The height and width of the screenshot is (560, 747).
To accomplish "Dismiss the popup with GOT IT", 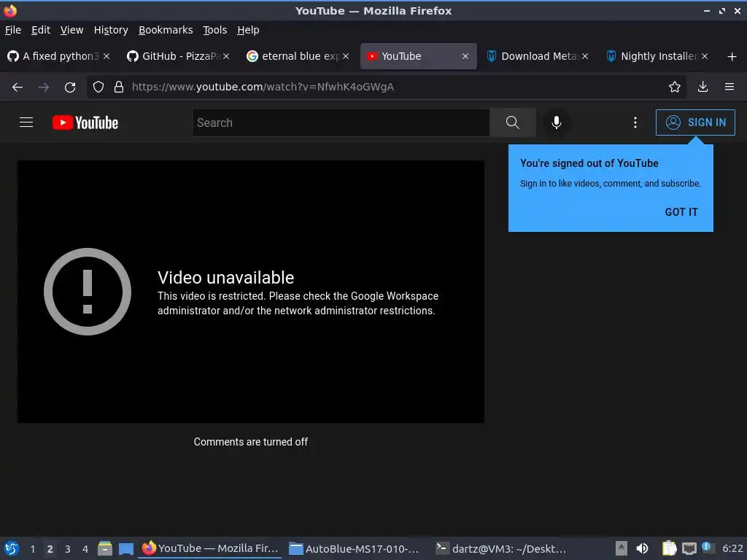I will pos(681,212).
